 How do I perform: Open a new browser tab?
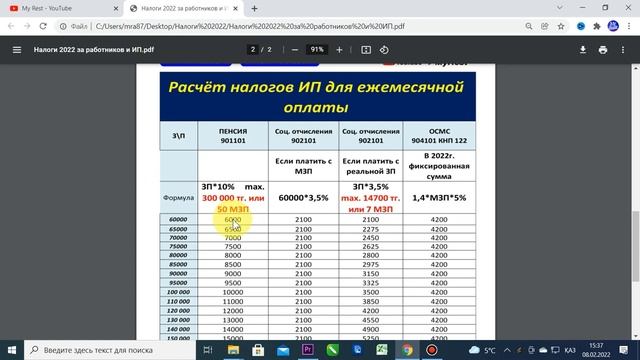coord(254,8)
